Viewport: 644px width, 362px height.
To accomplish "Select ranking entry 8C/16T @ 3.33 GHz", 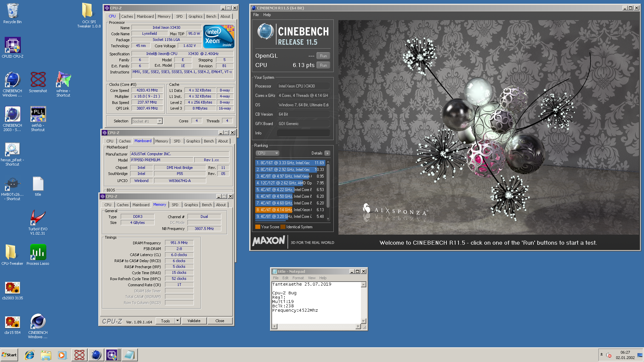I will tap(290, 163).
